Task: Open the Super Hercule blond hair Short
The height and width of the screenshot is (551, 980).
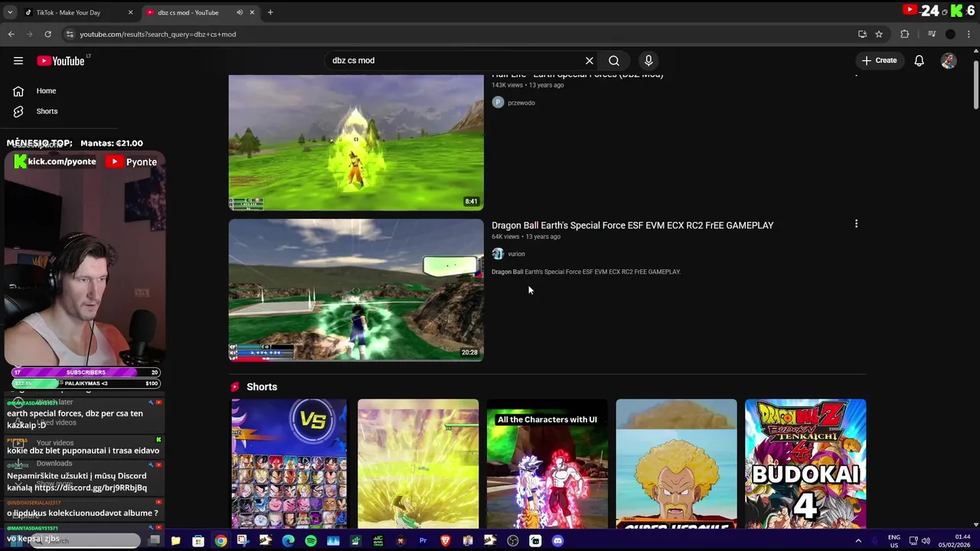Action: [676, 464]
